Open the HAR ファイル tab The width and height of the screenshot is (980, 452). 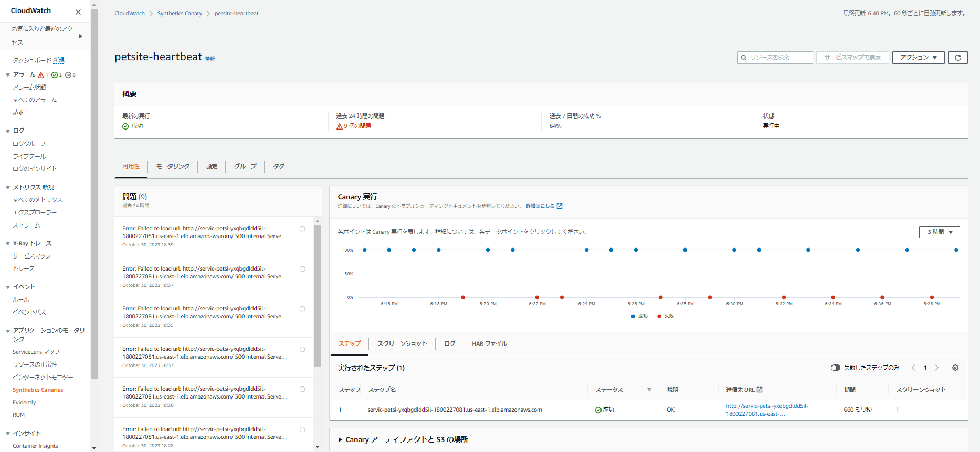pyautogui.click(x=489, y=343)
